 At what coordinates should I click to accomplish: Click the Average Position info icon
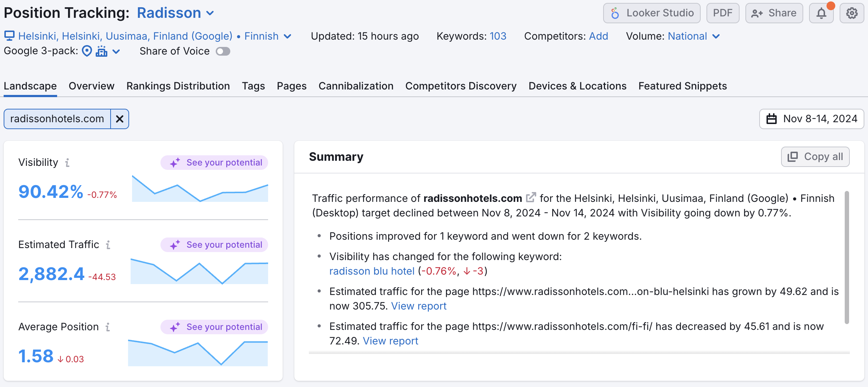pos(108,327)
